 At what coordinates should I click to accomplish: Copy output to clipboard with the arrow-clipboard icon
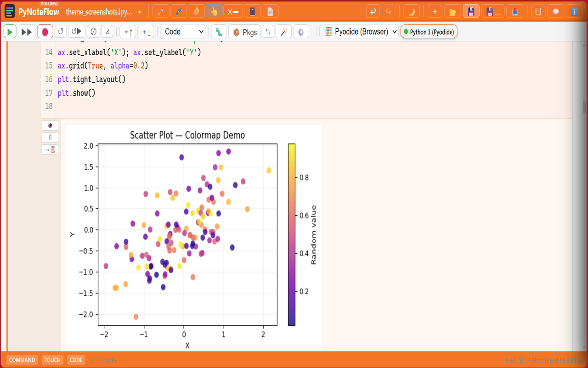(x=50, y=149)
